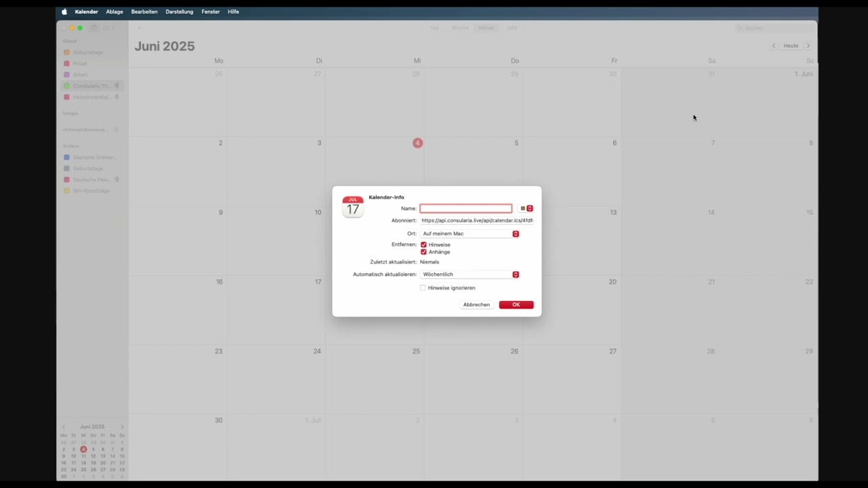Open the Ort dropdown 'Auf meinem Mac'
Viewport: 868px width, 488px height.
click(x=470, y=234)
